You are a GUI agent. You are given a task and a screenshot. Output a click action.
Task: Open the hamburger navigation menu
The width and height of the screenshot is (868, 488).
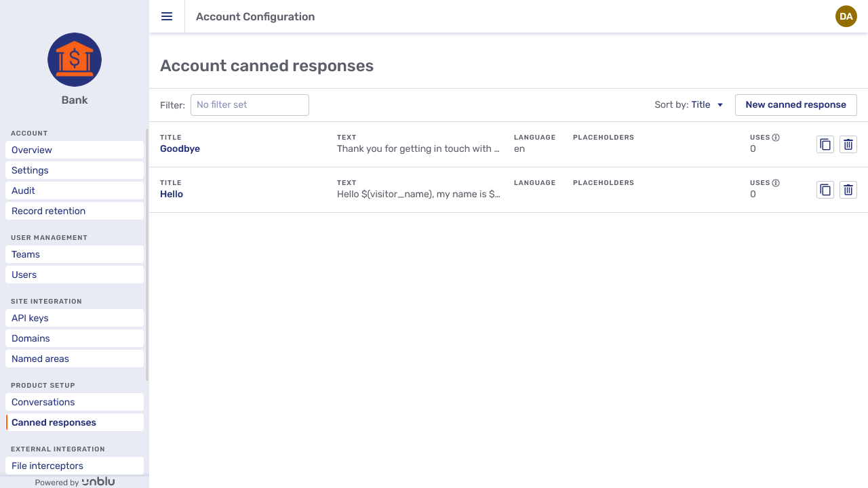[x=167, y=16]
